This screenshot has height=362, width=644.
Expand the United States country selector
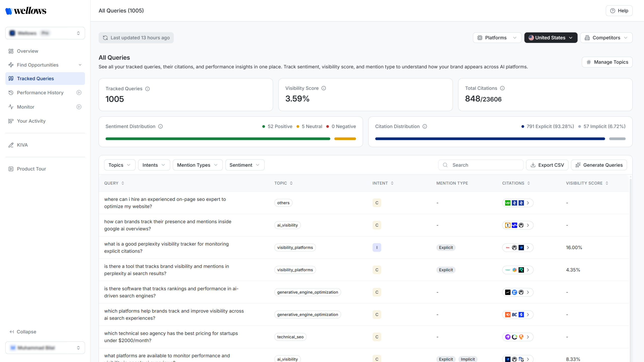pyautogui.click(x=551, y=38)
